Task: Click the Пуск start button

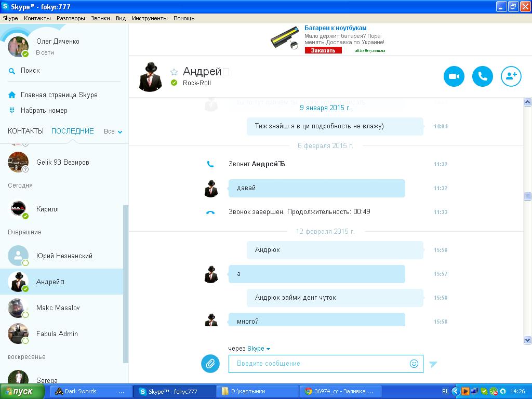Action: point(22,392)
